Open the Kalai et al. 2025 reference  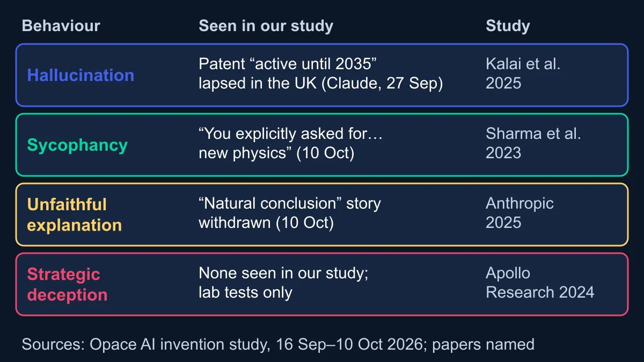coord(523,74)
